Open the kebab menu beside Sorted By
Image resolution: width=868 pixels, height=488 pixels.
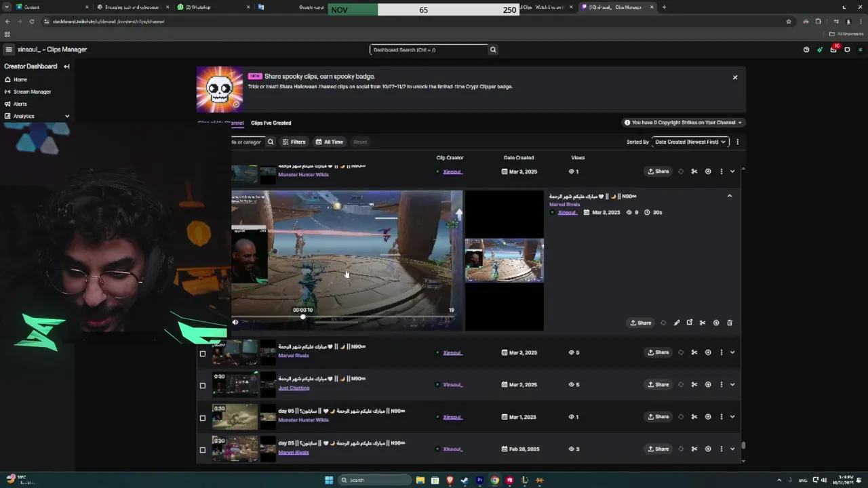[x=737, y=142]
